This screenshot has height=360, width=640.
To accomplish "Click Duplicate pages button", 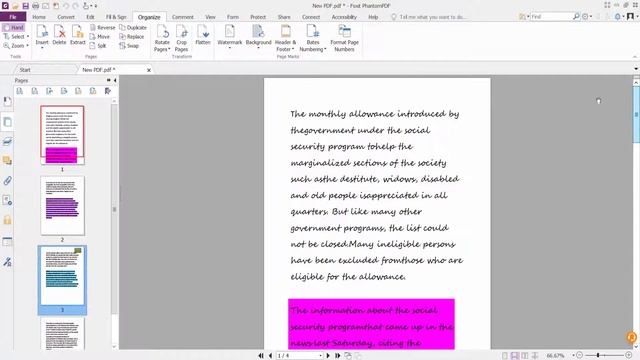I will click(133, 27).
